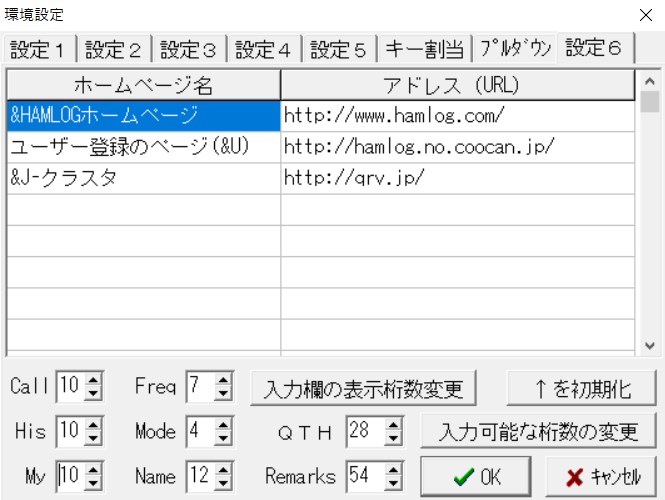Click the http://www.hamlog.com/ address cell
Screen dimensions: 665x500
[x=457, y=115]
